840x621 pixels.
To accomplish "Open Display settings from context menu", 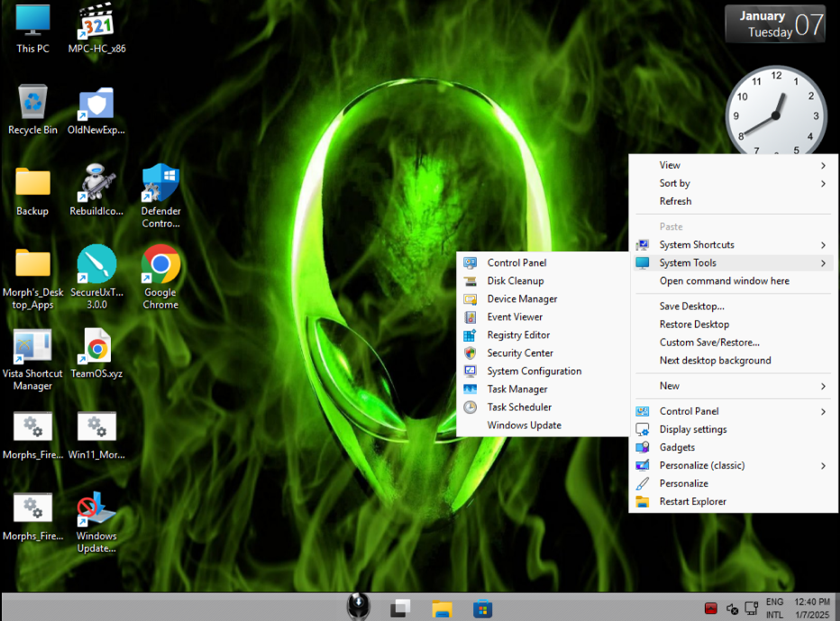I will click(733, 429).
